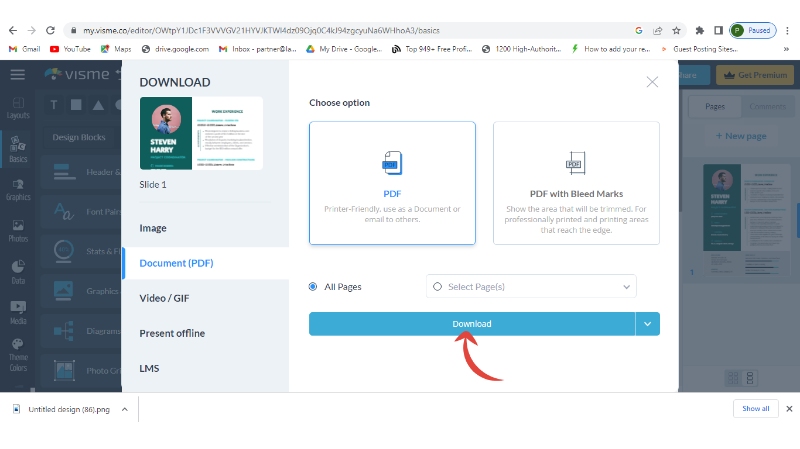The image size is (800, 449).
Task: Choose PDF with Bleed Marks option
Action: click(x=576, y=182)
